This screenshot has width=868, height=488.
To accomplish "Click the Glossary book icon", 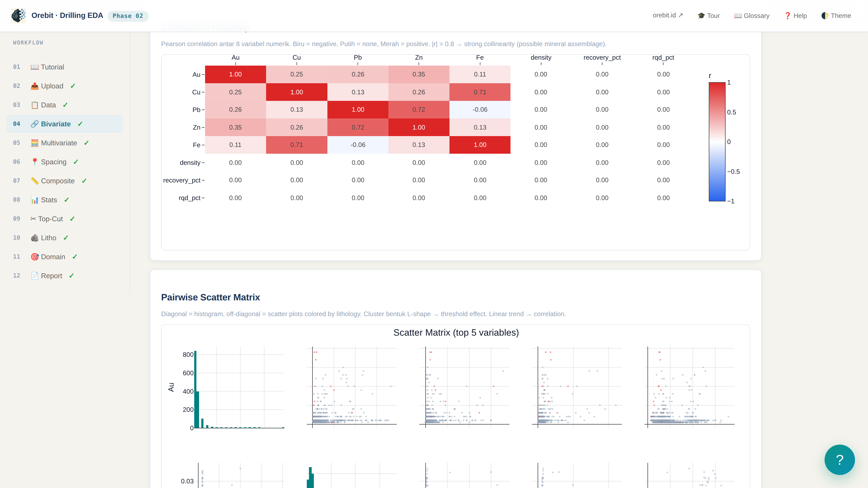I will click(x=738, y=16).
